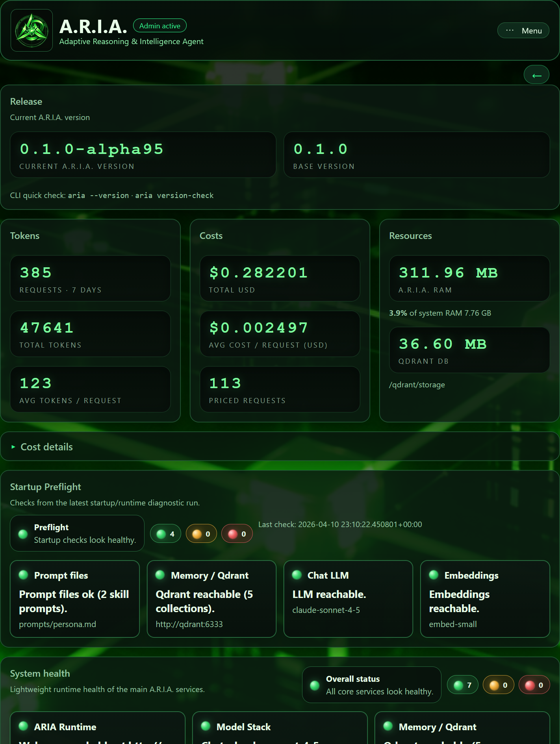
Task: Click the Preflight status summary box
Action: tap(77, 533)
